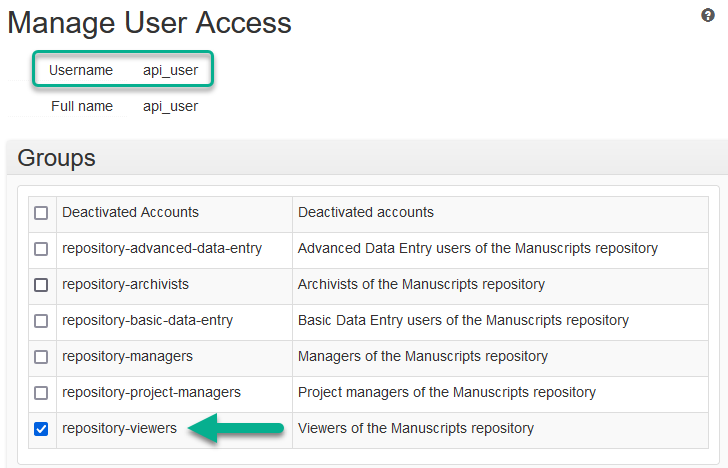Click the repository-archivists group name

[125, 284]
